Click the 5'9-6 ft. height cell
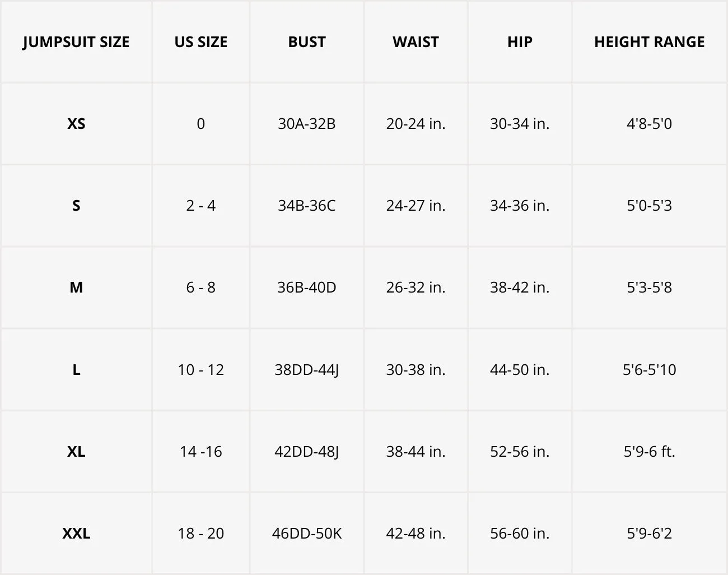The image size is (728, 575). (650, 452)
